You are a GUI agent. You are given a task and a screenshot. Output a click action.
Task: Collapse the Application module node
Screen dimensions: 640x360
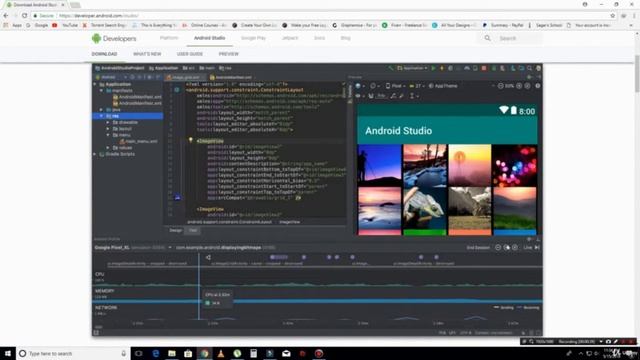point(95,84)
